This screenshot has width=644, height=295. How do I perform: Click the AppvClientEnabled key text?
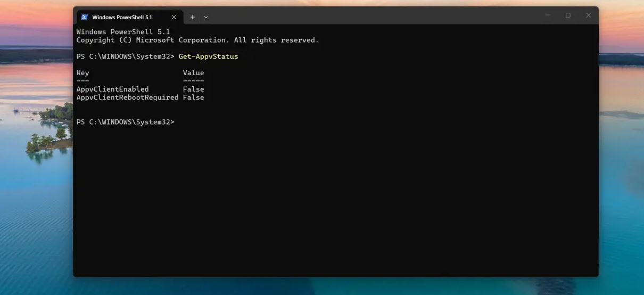click(112, 89)
